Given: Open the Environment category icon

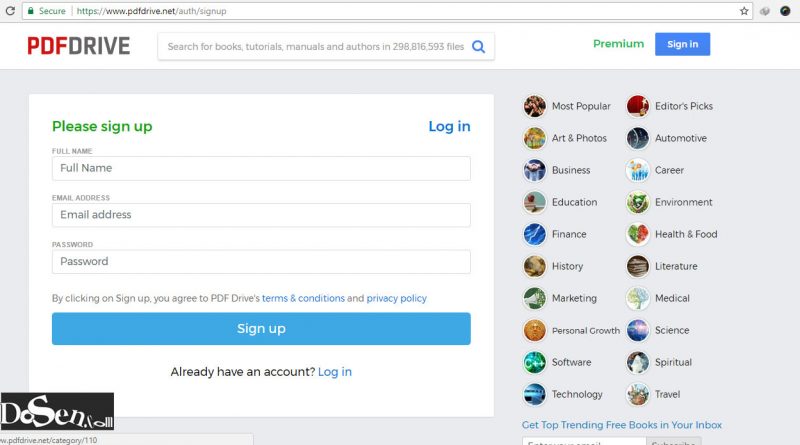Looking at the screenshot, I should (x=638, y=203).
